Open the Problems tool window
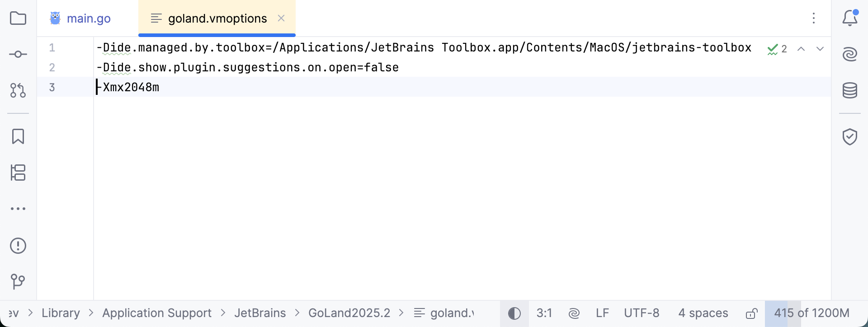The height and width of the screenshot is (327, 868). click(18, 246)
